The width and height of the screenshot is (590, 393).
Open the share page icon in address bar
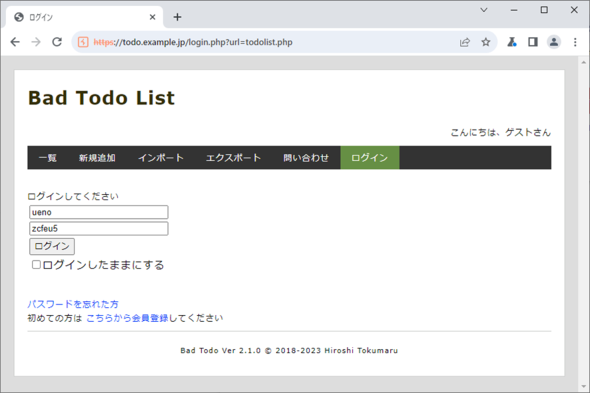[x=465, y=42]
